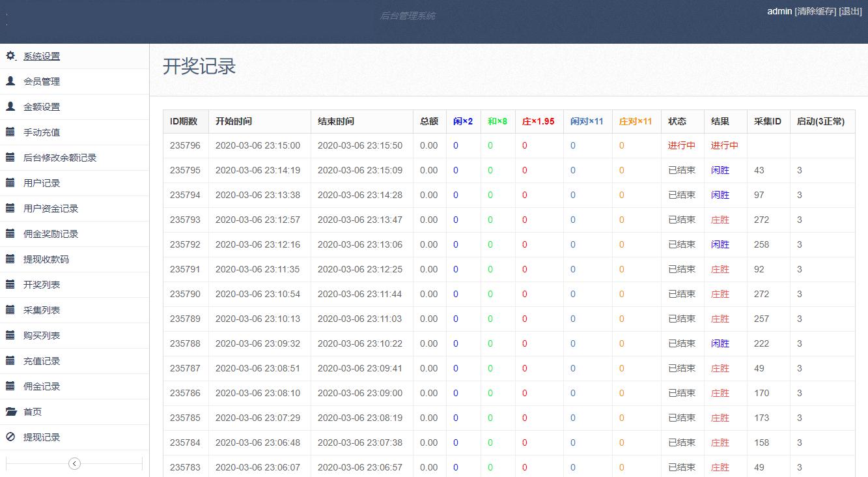Click the calendar icon beside 购买列表
This screenshot has height=477, width=868.
(10, 336)
